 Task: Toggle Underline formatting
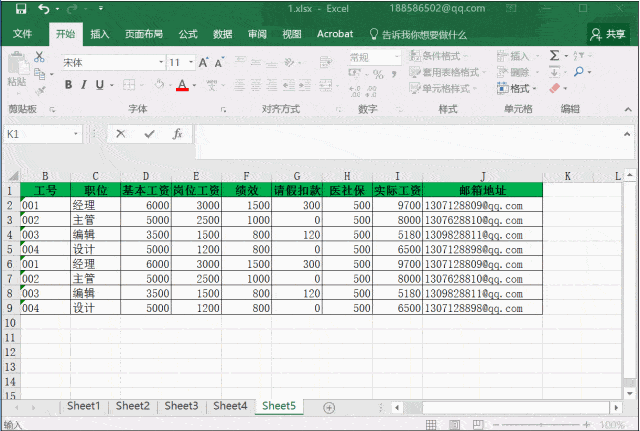pyautogui.click(x=98, y=85)
